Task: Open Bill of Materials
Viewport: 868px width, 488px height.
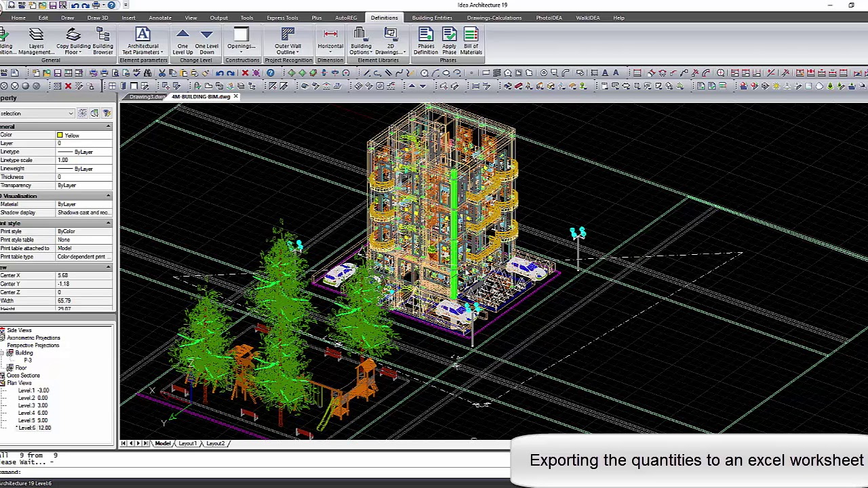Action: [471, 41]
